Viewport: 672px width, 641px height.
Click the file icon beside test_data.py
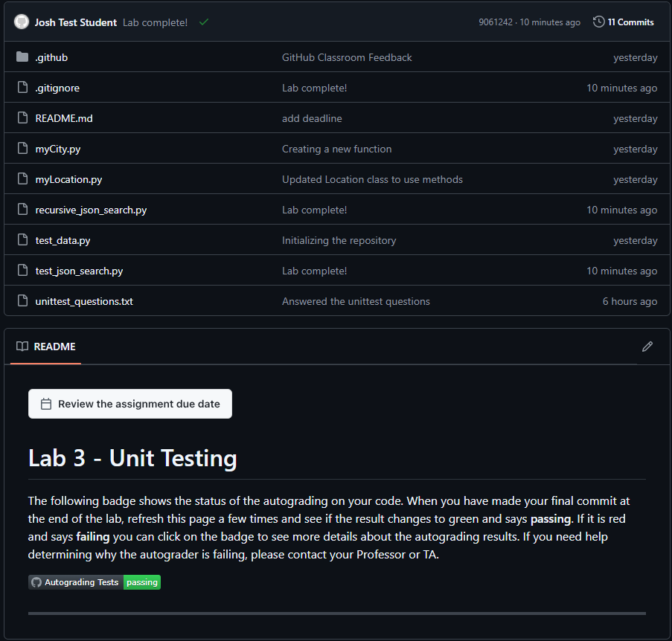22,239
